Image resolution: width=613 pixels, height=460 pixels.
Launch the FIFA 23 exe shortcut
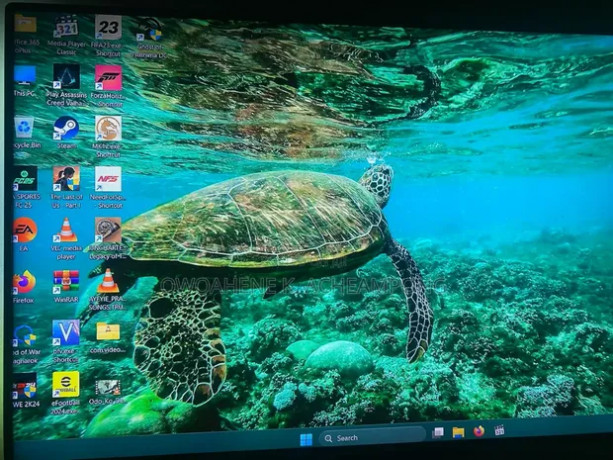pos(108,27)
